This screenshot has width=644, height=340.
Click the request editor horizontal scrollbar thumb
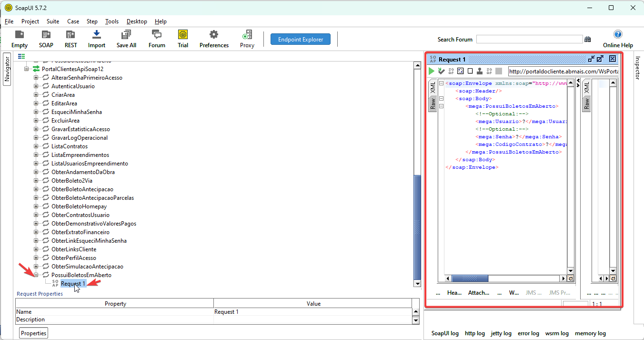click(x=470, y=278)
